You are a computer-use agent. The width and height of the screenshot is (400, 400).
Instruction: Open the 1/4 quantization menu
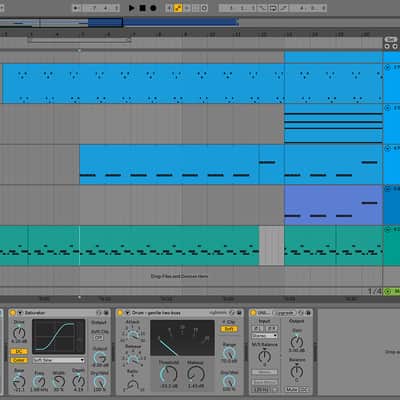click(375, 292)
